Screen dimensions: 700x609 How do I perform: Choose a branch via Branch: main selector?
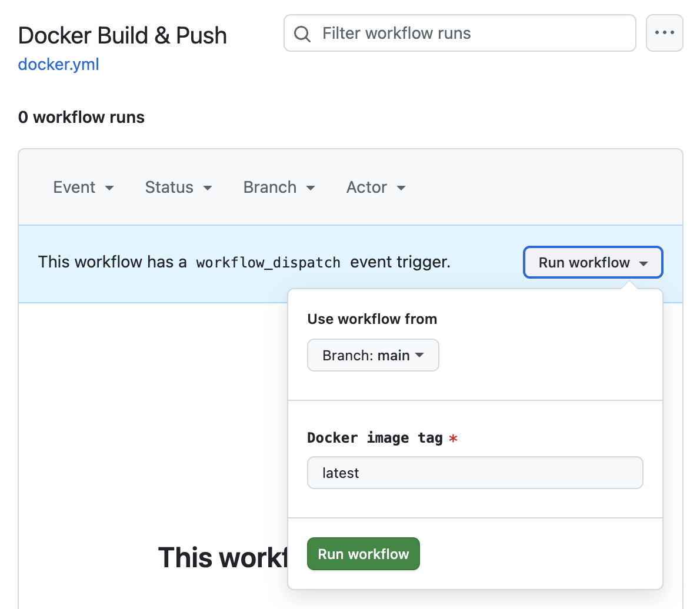(373, 356)
